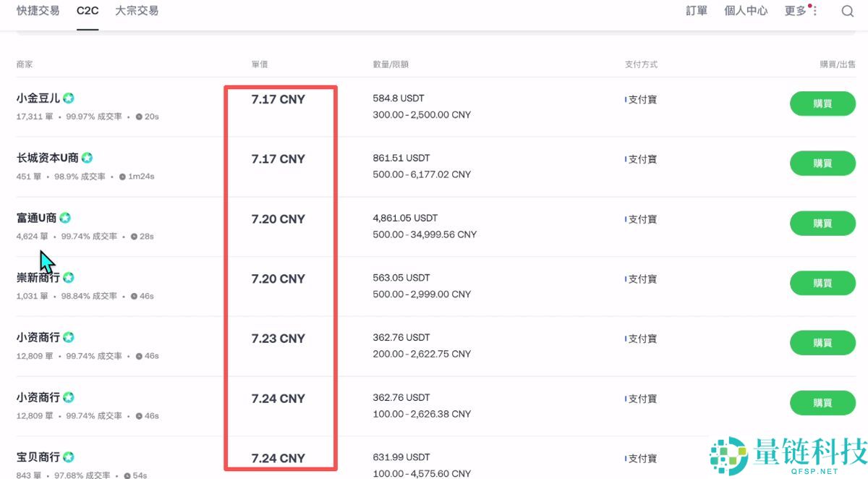Buy from 崇新商行 using its 購買 button
The height and width of the screenshot is (479, 868).
pyautogui.click(x=822, y=283)
